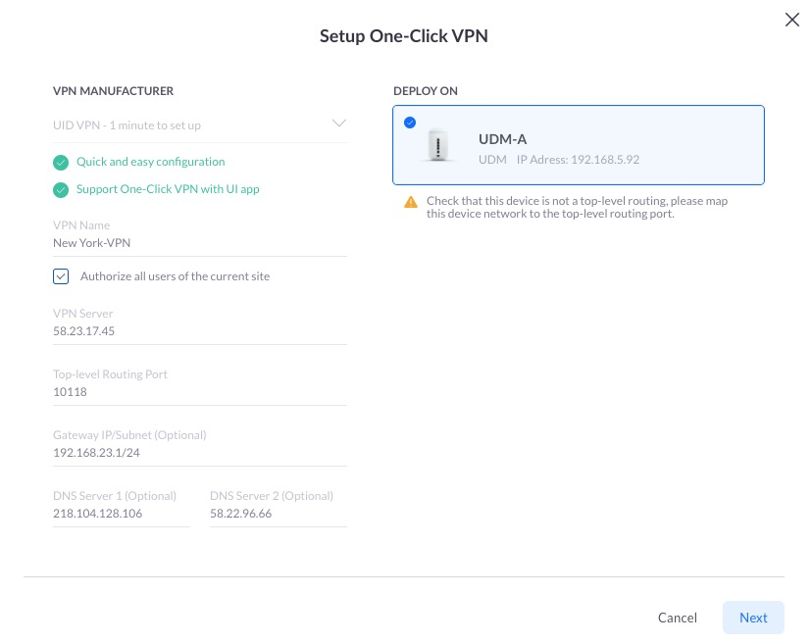Click green check beside Support One-Click VPN
The height and width of the screenshot is (644, 812).
(x=61, y=190)
